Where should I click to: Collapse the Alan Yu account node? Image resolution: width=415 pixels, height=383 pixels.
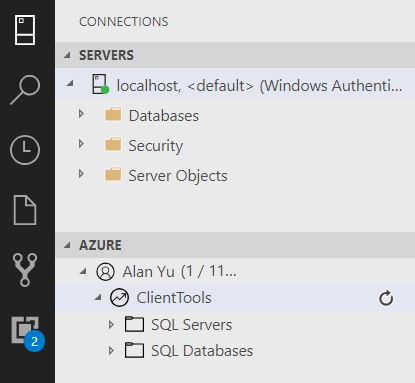[x=83, y=271]
